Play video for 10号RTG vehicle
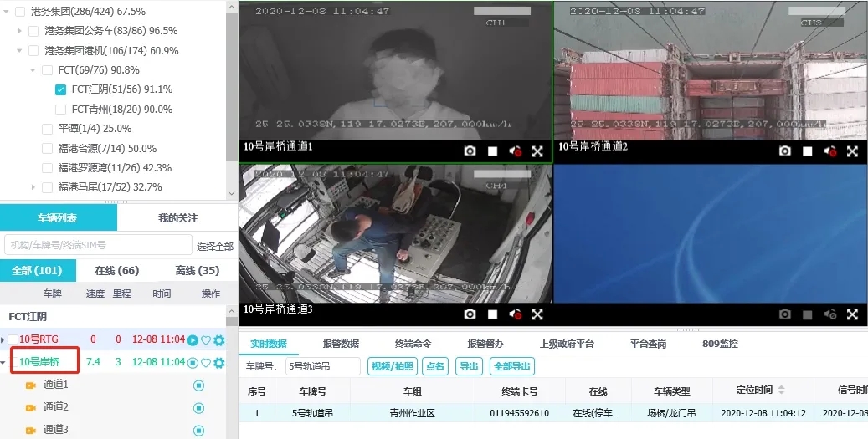This screenshot has width=868, height=439. [x=193, y=340]
